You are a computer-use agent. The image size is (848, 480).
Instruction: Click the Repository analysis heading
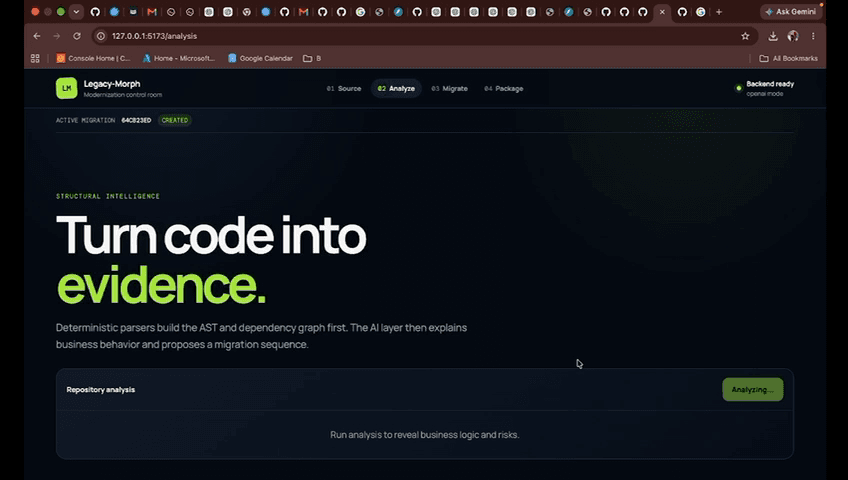coord(101,390)
